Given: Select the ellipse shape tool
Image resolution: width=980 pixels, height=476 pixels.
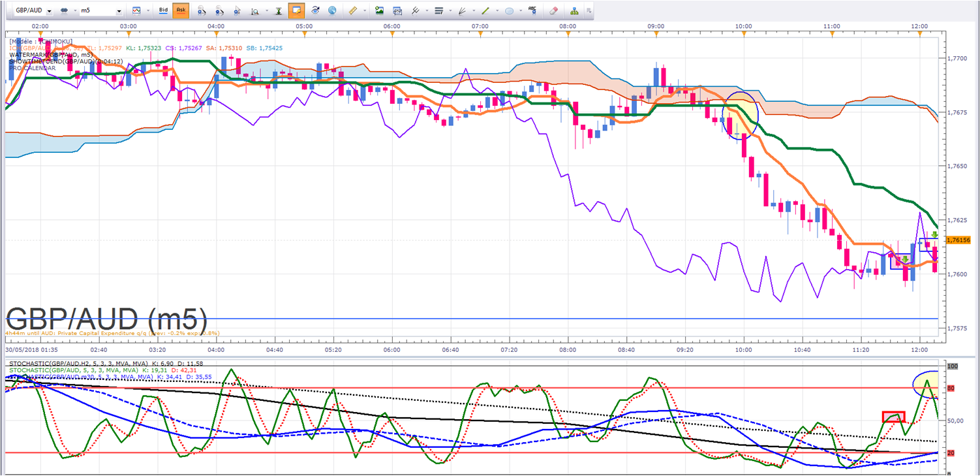Looking at the screenshot, I should tap(509, 11).
